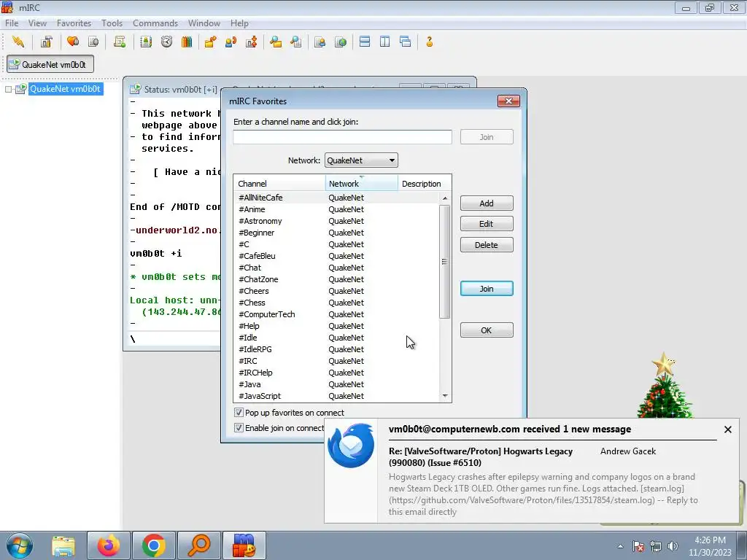Open the Colors books toolbar icon
This screenshot has width=747, height=560.
point(187,42)
